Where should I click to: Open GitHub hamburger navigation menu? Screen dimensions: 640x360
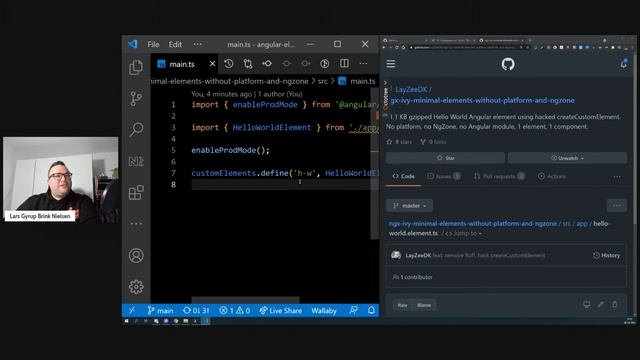click(x=391, y=64)
